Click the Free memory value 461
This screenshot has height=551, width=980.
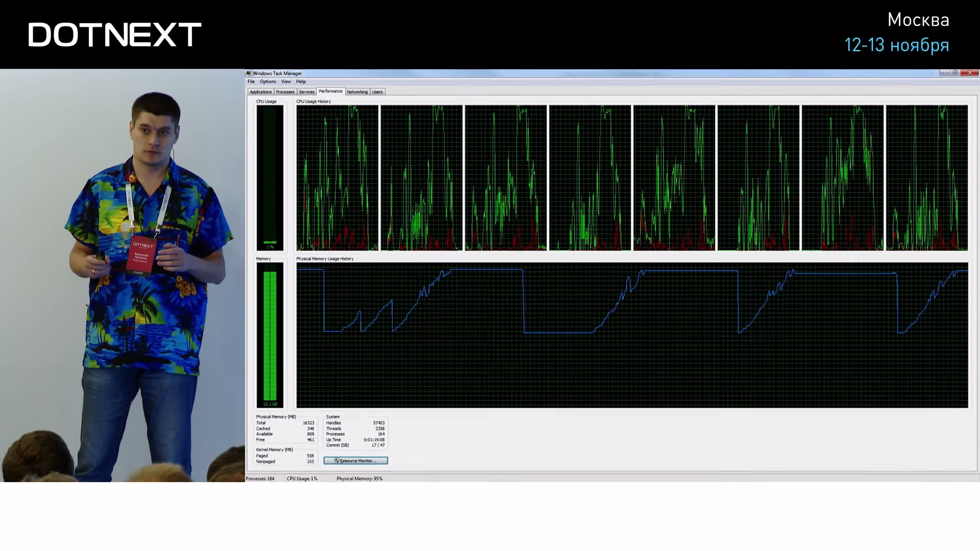[311, 440]
